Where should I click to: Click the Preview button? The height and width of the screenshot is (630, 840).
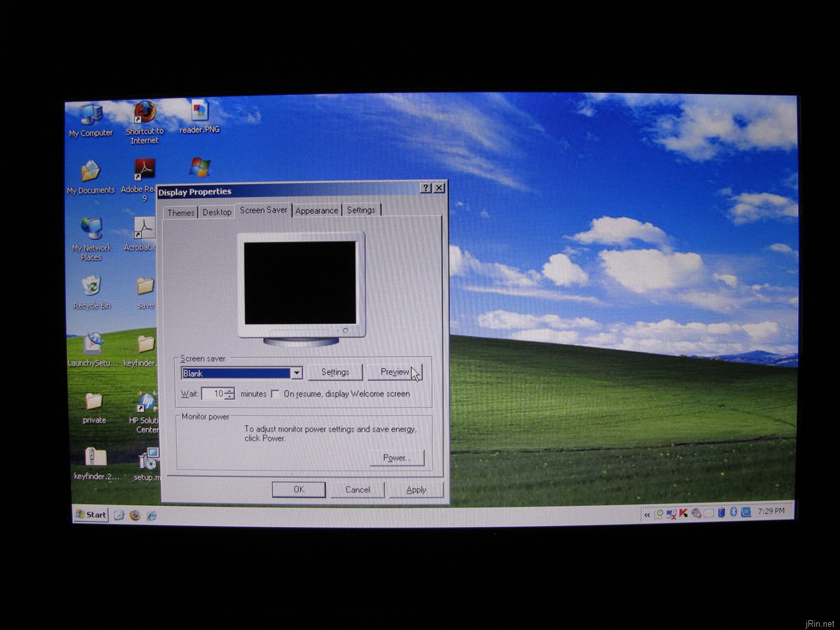[394, 372]
